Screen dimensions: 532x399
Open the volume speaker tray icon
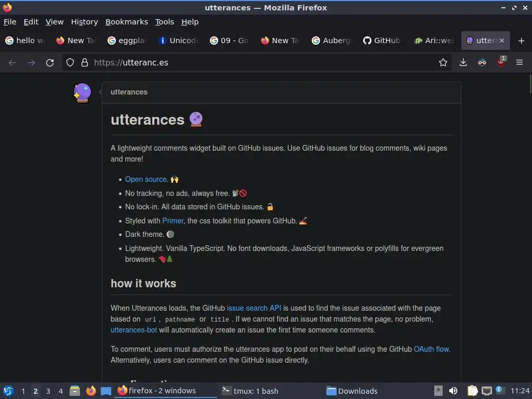453,391
